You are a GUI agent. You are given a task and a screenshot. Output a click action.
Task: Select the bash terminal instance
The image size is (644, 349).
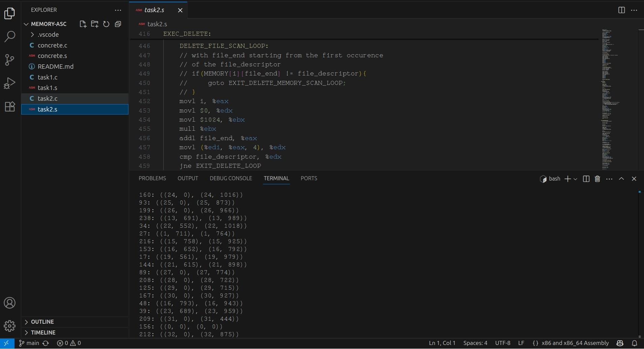pos(550,179)
